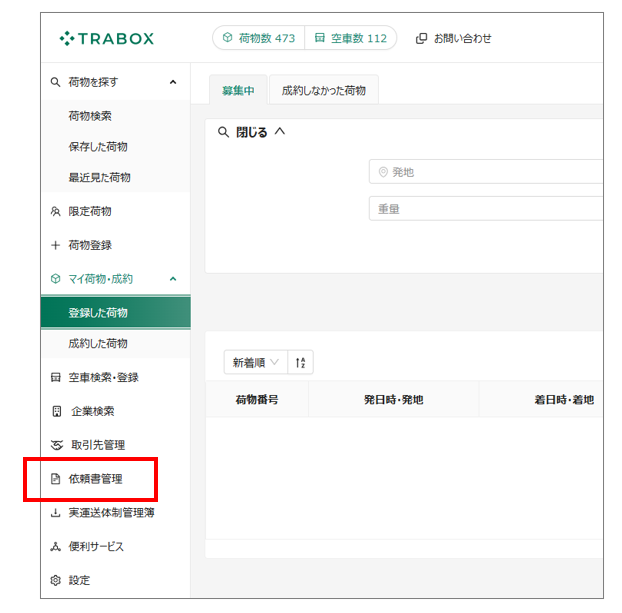Click the 着日時・着地 column header
This screenshot has height=613, width=622.
click(564, 399)
